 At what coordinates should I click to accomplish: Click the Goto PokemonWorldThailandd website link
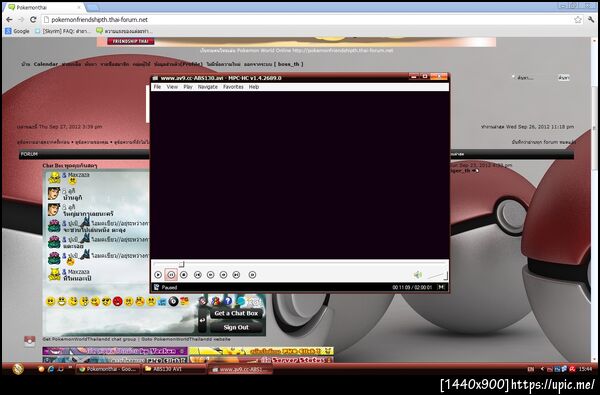coord(186,339)
